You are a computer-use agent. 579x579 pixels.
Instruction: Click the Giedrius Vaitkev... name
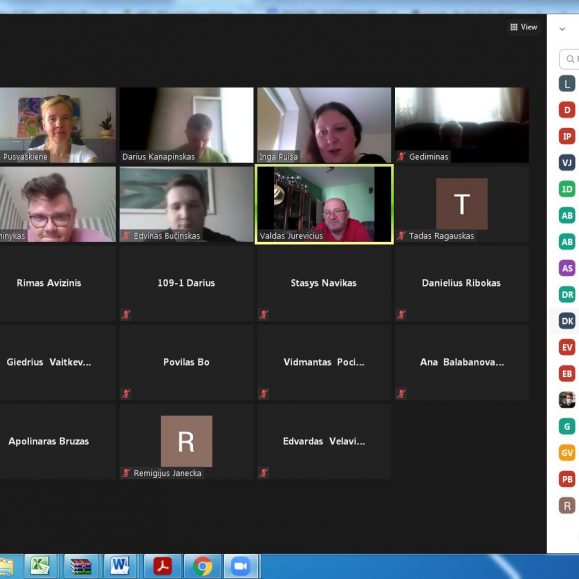49,362
